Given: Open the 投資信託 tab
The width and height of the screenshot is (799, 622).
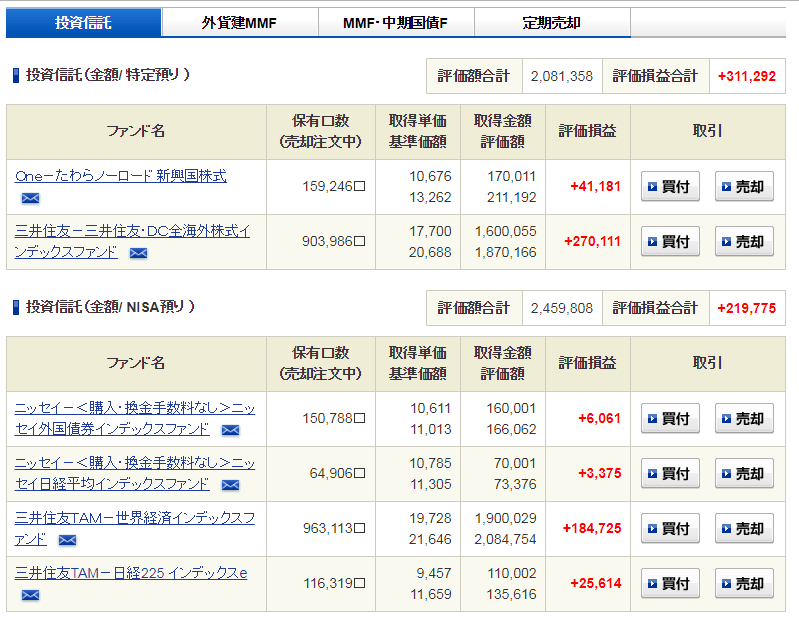Looking at the screenshot, I should [x=84, y=22].
